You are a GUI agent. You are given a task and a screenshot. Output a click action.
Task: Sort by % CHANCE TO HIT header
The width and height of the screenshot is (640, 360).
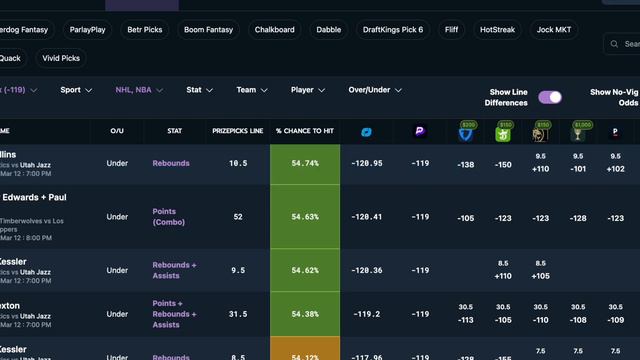coord(304,131)
